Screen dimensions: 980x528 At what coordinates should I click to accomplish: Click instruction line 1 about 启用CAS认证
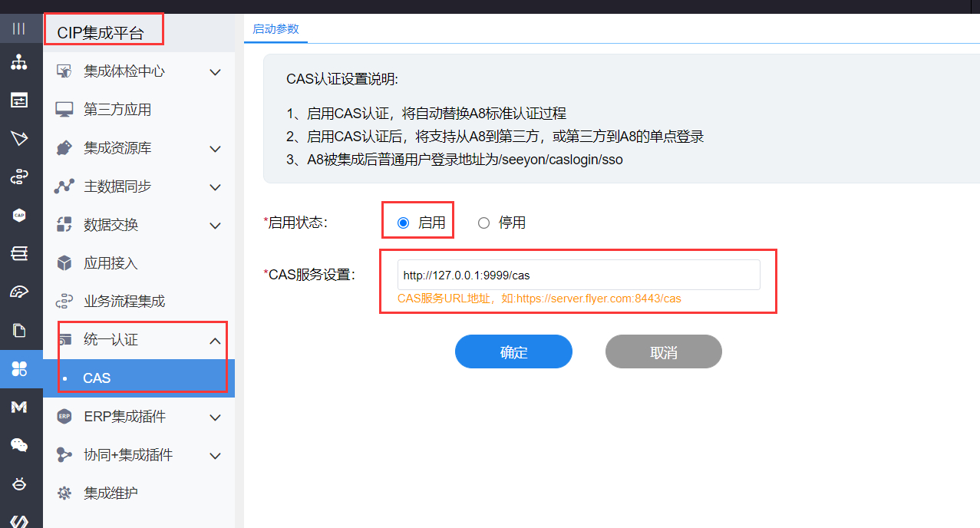tap(426, 114)
